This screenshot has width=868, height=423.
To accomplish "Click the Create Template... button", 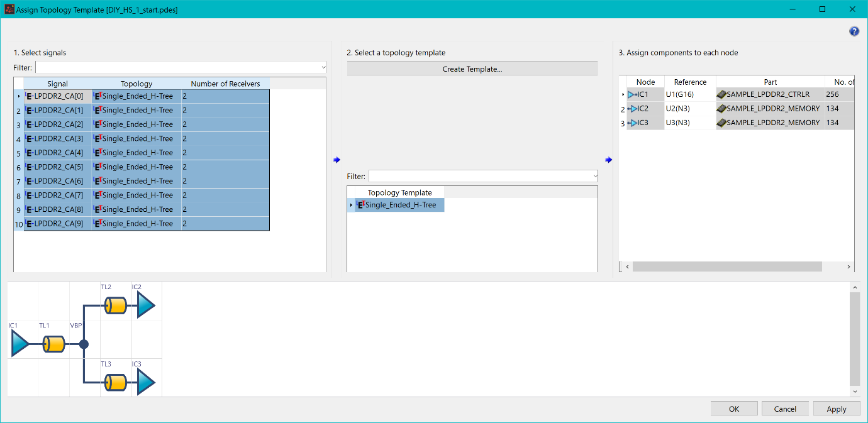I will click(x=472, y=69).
